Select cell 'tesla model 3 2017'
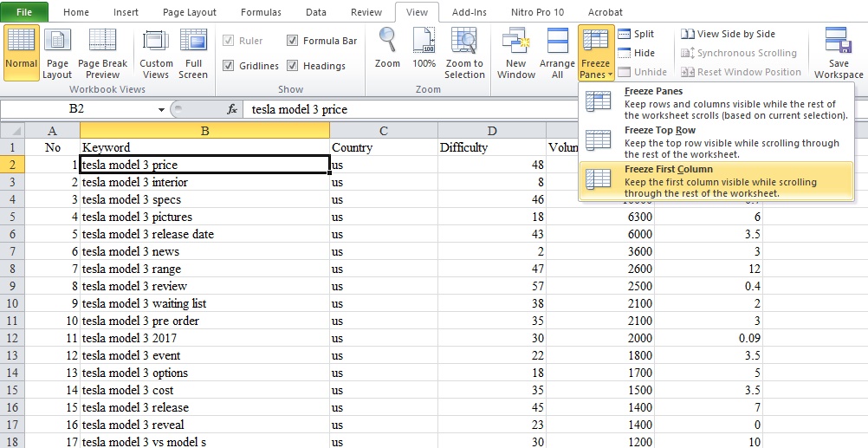 coord(204,338)
